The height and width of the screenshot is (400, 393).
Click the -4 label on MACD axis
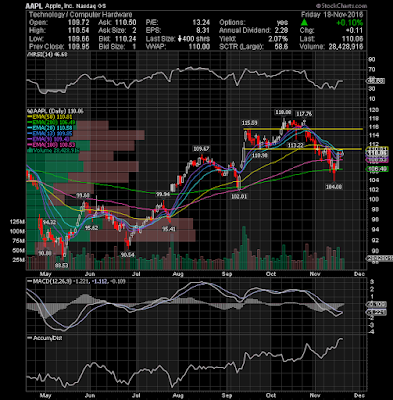point(371,332)
